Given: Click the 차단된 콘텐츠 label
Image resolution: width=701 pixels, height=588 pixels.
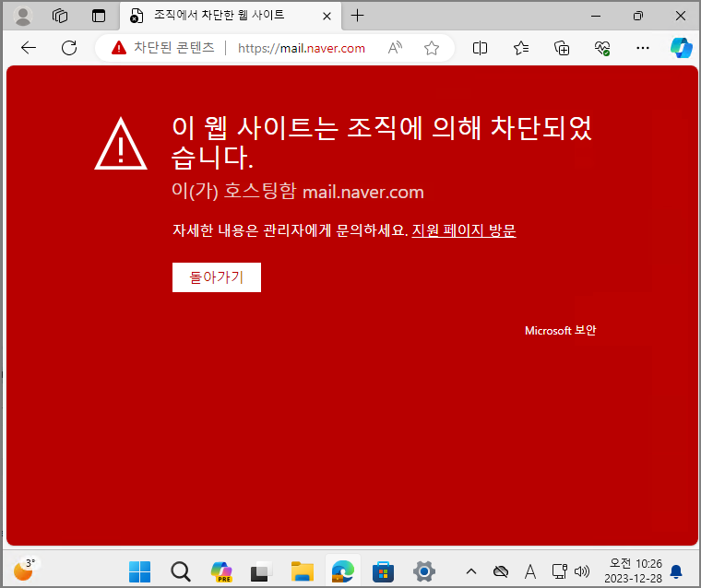Looking at the screenshot, I should (174, 47).
